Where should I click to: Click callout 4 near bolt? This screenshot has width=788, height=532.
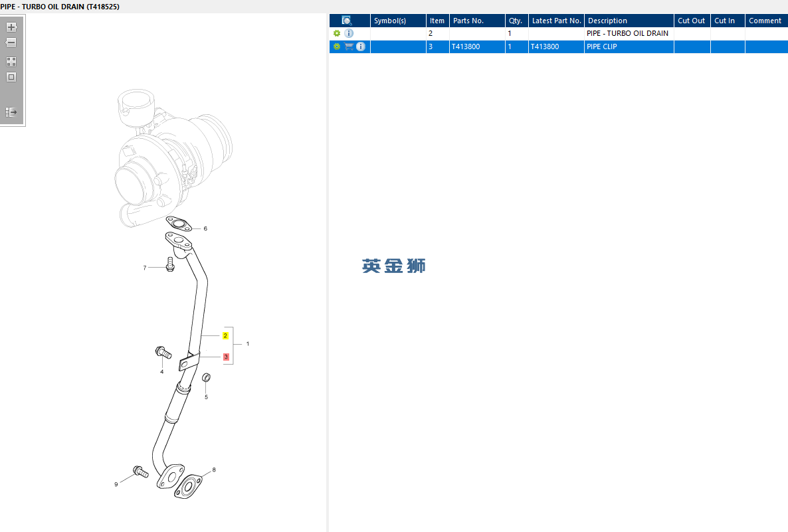click(x=162, y=372)
